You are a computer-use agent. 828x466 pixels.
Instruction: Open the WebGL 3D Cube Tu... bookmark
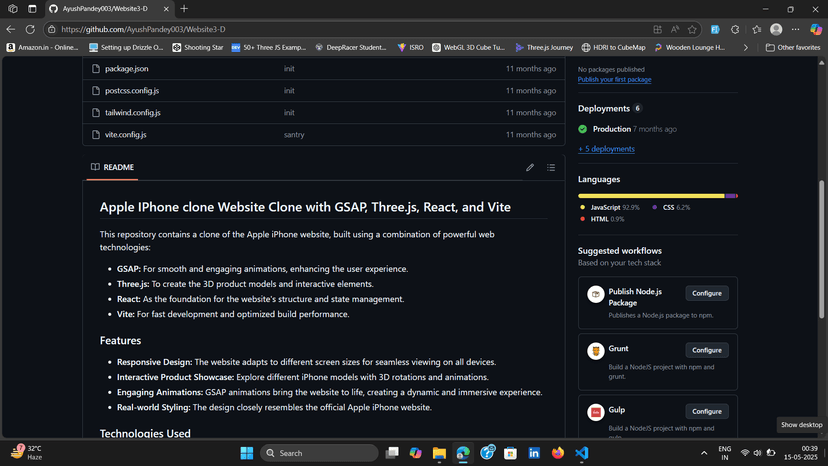468,48
